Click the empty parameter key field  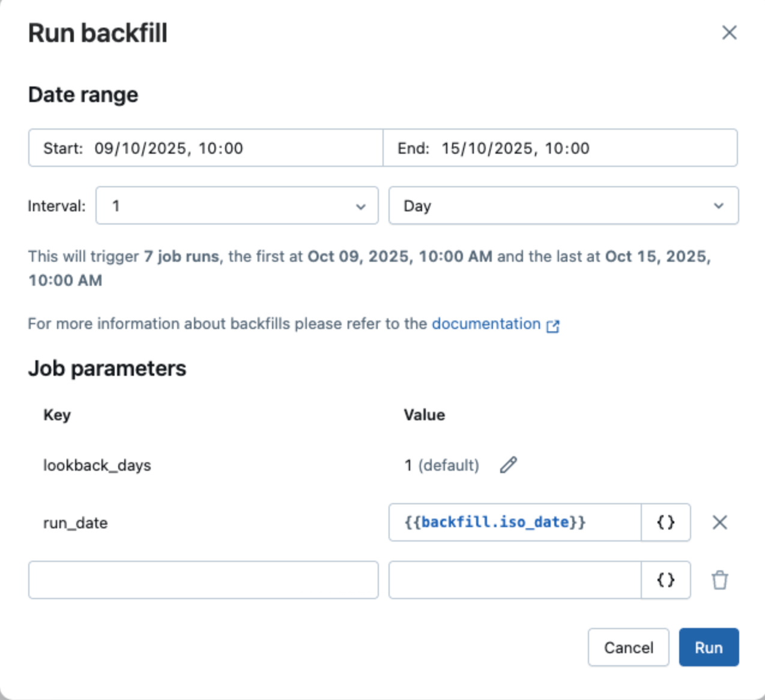(x=203, y=580)
